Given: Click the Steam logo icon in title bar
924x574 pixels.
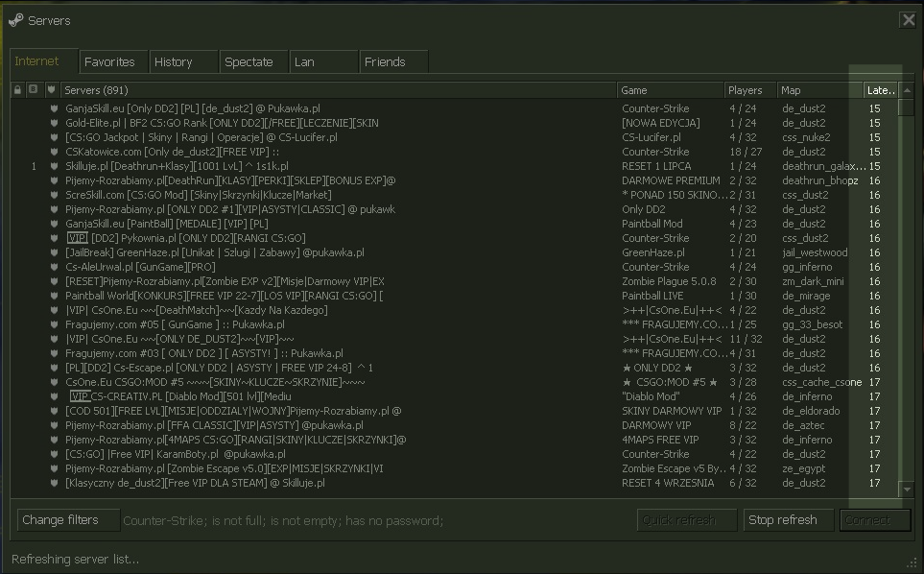Looking at the screenshot, I should point(16,20).
